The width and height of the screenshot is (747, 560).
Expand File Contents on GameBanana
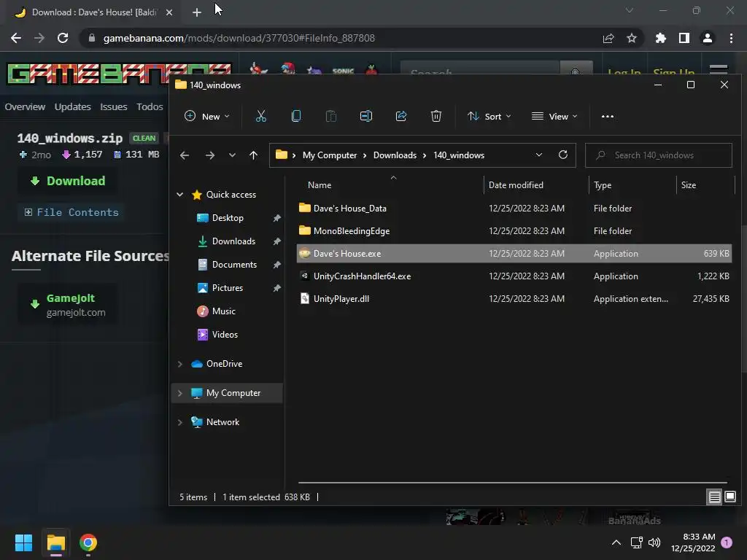click(x=71, y=212)
